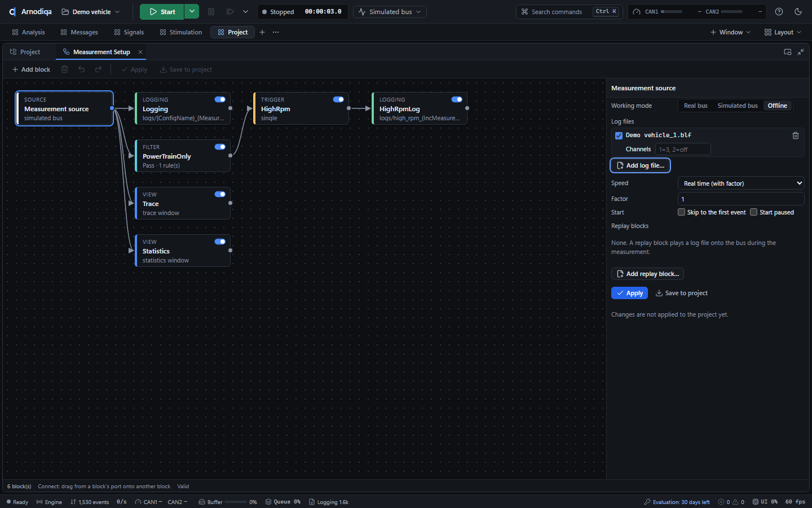812x508 pixels.
Task: Open the help icon in the top bar
Action: [779, 12]
